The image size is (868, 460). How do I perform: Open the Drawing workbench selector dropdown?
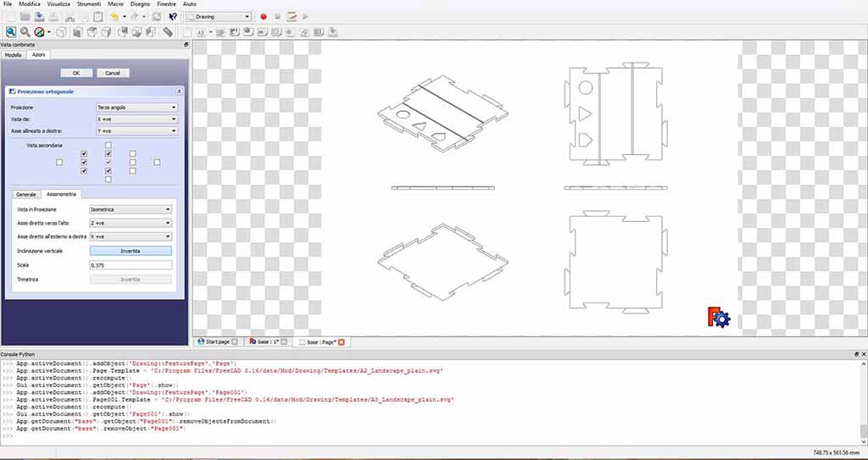coord(219,17)
